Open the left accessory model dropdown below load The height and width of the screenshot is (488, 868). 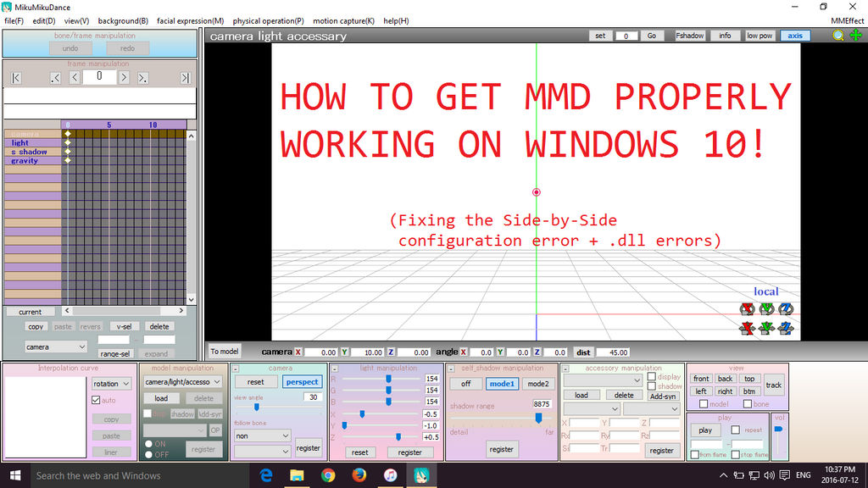point(591,409)
